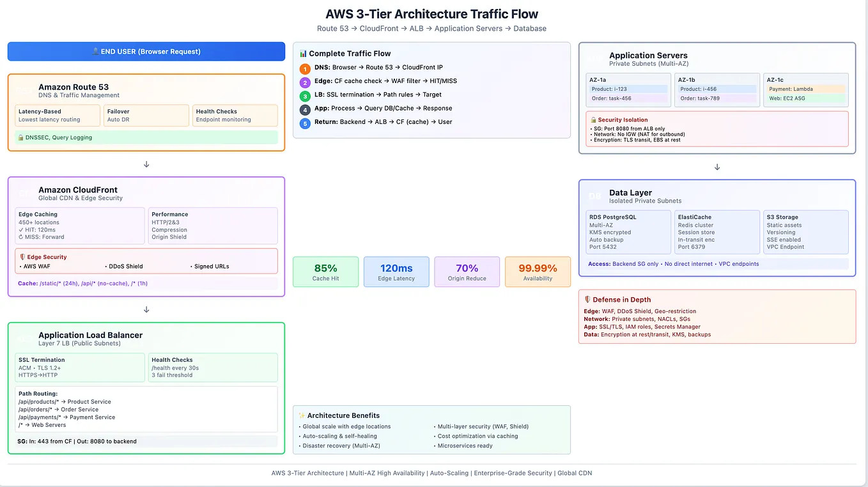Image resolution: width=868 pixels, height=487 pixels.
Task: Expand the arrow between Route 53 and CloudFront
Action: (146, 164)
